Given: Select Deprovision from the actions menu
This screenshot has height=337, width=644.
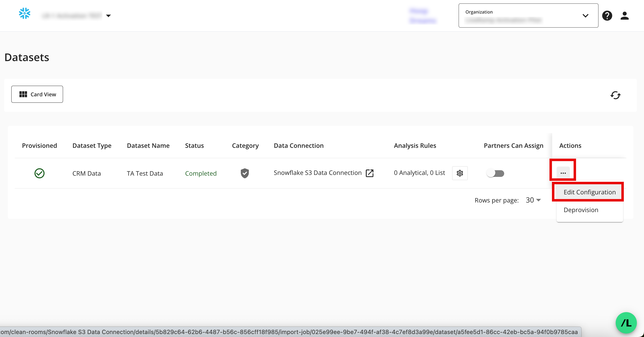Looking at the screenshot, I should pos(580,210).
